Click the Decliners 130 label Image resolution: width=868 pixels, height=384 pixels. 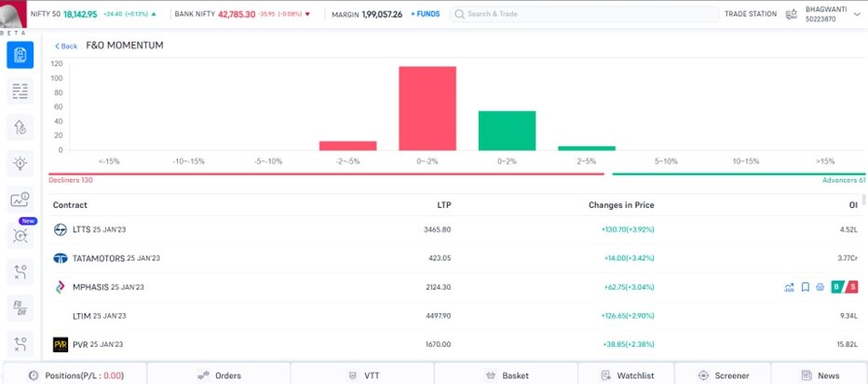click(x=71, y=180)
